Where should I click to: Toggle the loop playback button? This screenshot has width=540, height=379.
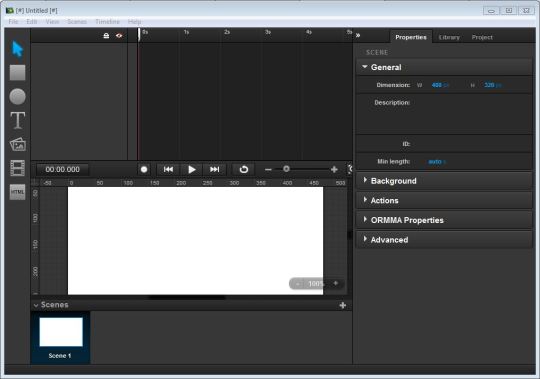243,169
